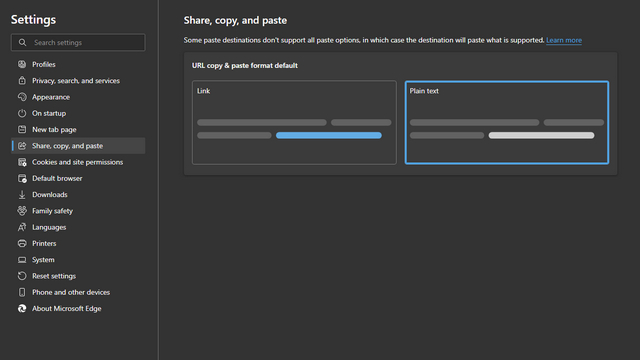Click the search magnifier icon
Image resolution: width=640 pixels, height=360 pixels.
22,42
